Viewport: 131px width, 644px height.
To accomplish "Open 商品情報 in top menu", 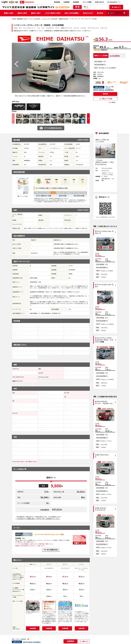I will [57, 2].
